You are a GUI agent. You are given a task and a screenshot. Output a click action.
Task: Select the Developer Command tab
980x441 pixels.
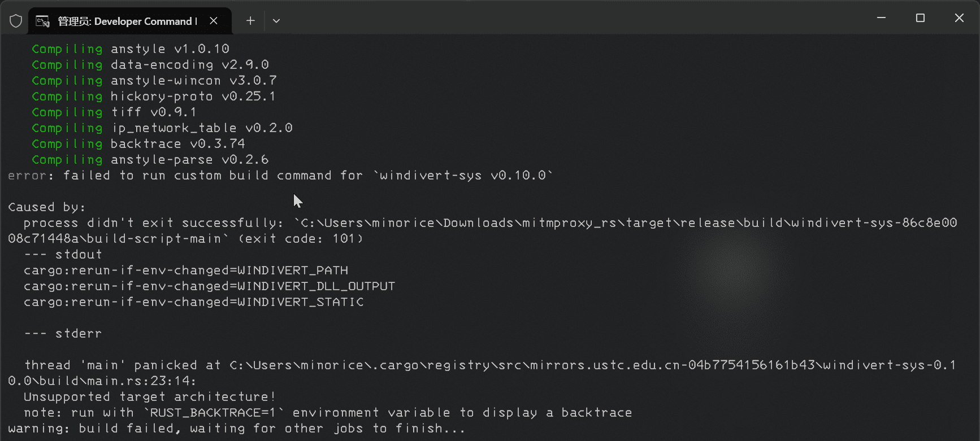coord(127,21)
